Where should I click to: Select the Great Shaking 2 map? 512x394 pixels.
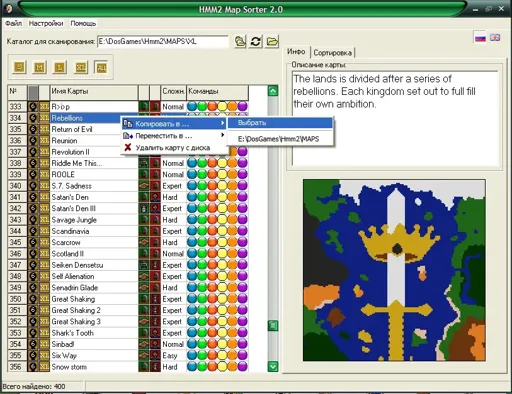pyautogui.click(x=128, y=310)
